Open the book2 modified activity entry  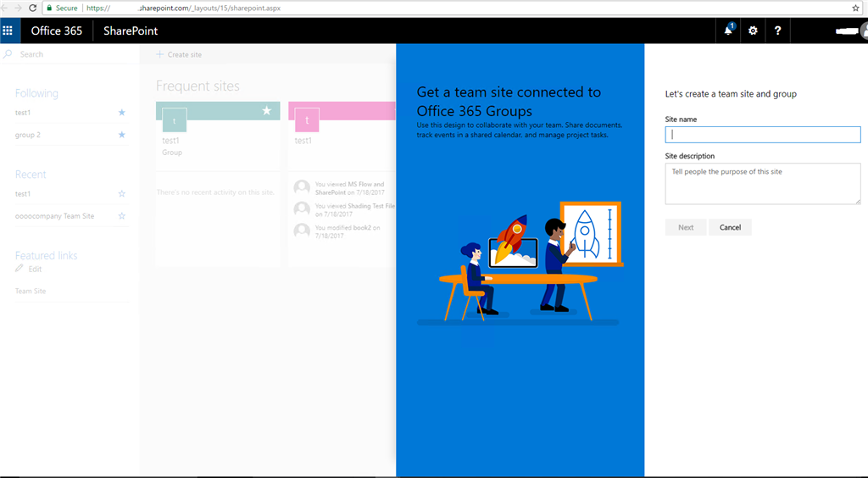point(348,231)
